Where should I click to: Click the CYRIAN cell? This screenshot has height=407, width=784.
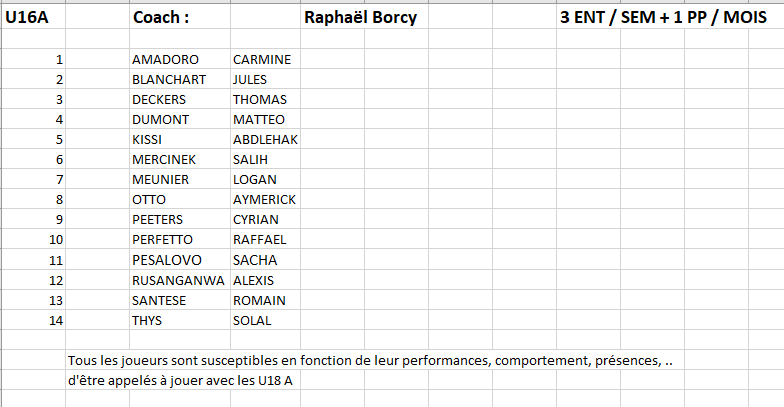click(266, 220)
